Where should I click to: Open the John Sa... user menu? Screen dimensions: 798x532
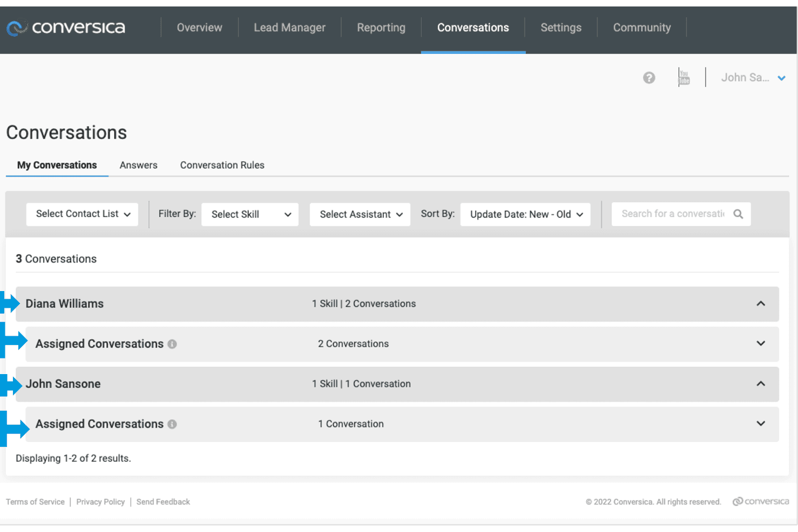pyautogui.click(x=753, y=78)
